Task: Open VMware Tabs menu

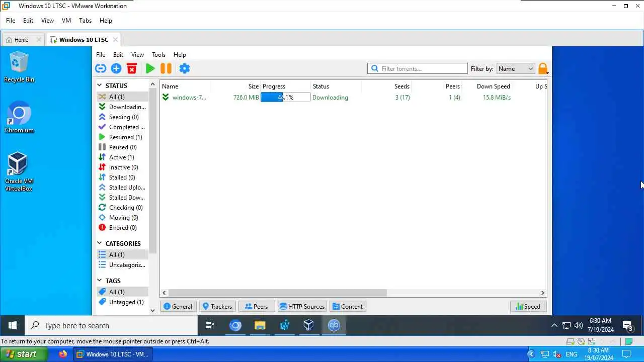Action: pyautogui.click(x=85, y=21)
